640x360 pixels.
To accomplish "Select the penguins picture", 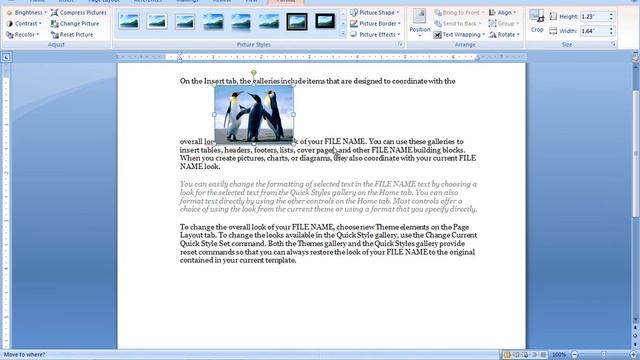I will tap(254, 114).
